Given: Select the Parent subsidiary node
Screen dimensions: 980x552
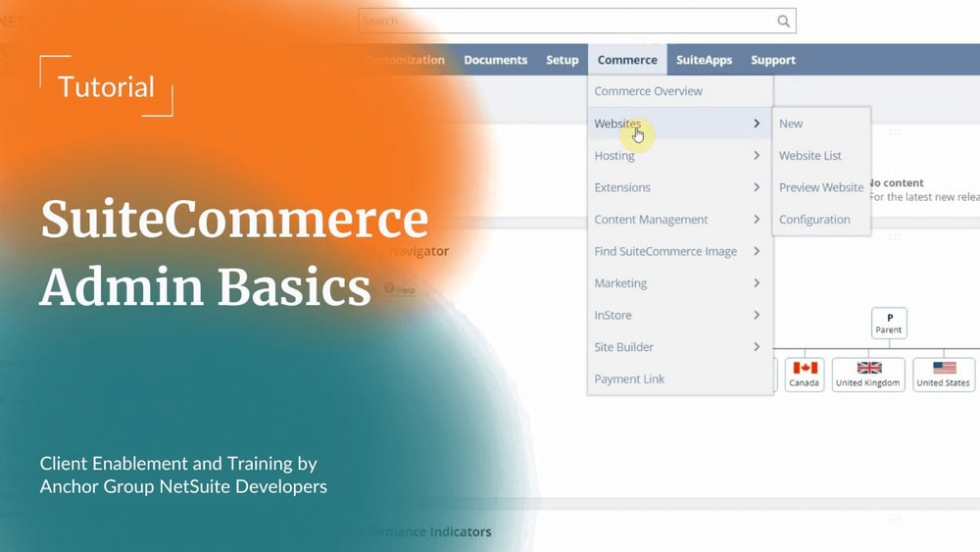Looking at the screenshot, I should [x=889, y=324].
